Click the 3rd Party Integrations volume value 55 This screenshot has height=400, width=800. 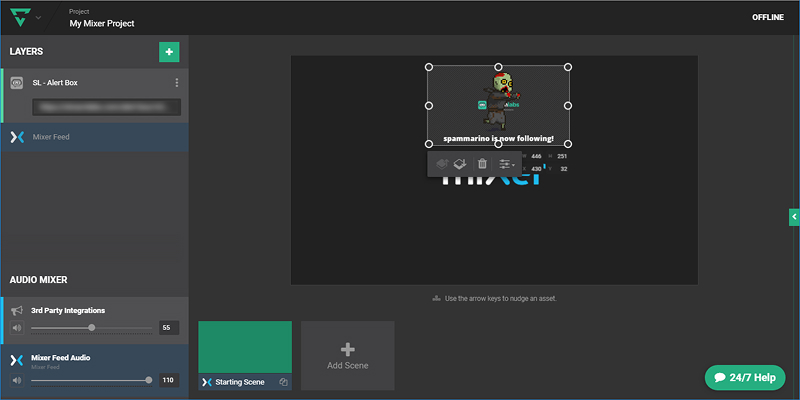coord(169,328)
